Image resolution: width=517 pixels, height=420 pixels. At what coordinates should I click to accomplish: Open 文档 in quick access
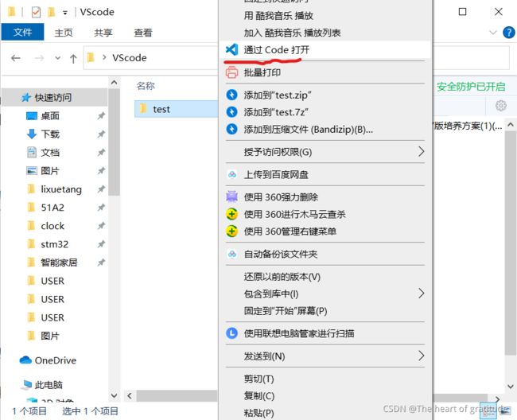50,152
